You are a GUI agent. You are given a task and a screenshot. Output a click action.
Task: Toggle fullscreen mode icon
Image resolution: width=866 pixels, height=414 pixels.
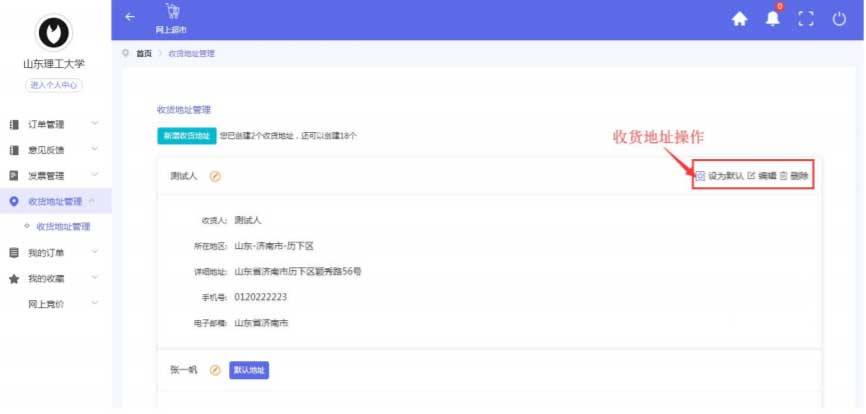point(806,18)
